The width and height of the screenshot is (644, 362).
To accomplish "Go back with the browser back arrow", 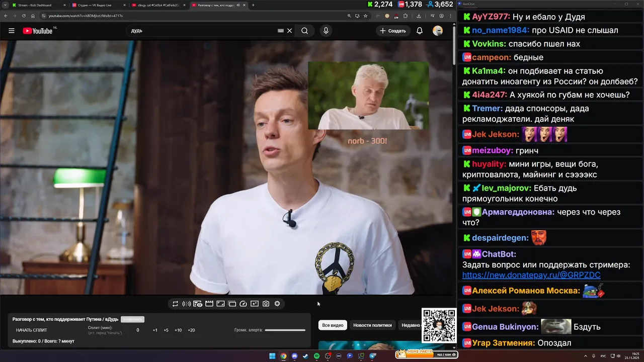I will click(x=7, y=16).
